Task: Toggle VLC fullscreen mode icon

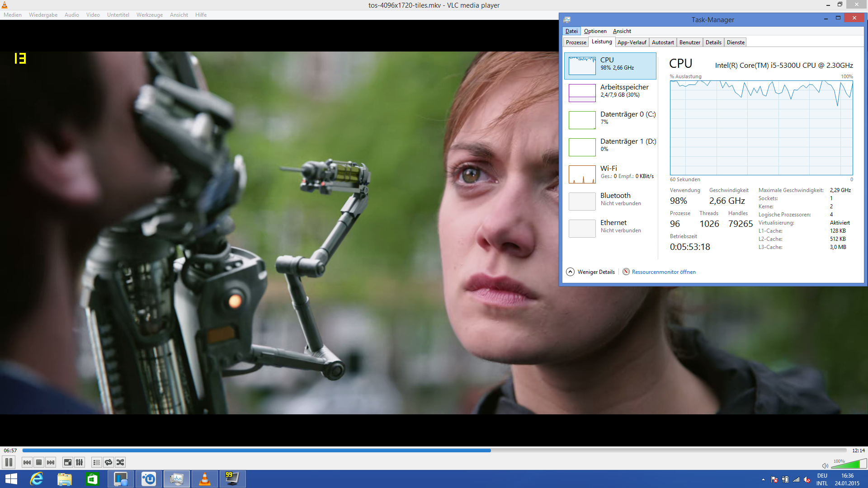Action: pyautogui.click(x=68, y=462)
